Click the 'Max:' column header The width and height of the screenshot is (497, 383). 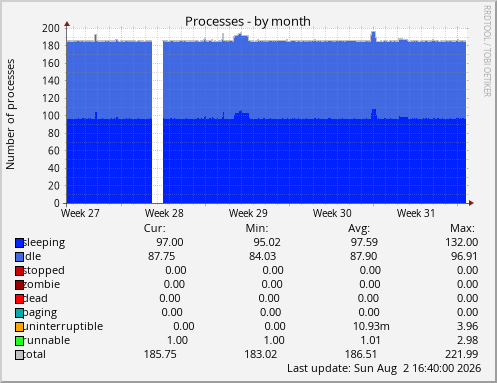[462, 228]
